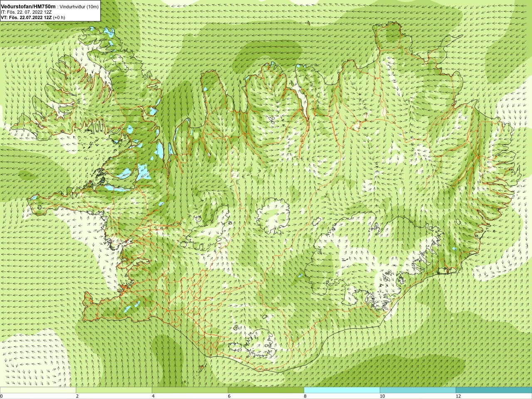The image size is (532, 399).
Task: Click the 'IT: Fös. 22. 07. 2022 12Z' line
Action: coord(26,12)
